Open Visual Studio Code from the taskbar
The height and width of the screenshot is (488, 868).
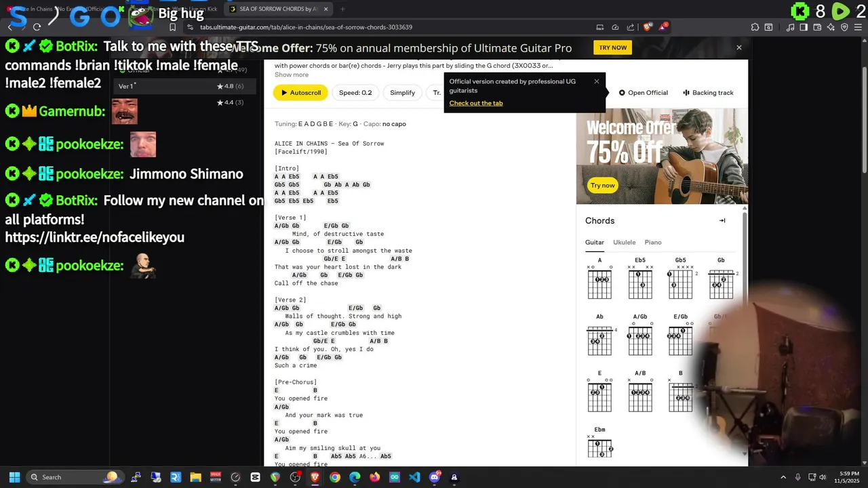click(414, 477)
